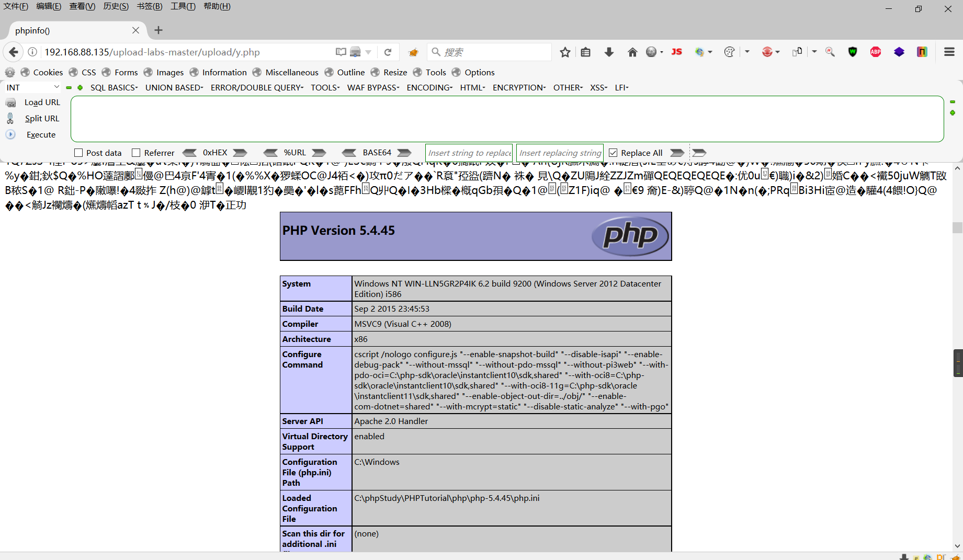Image resolution: width=963 pixels, height=560 pixels.
Task: Bookmark this page with star icon
Action: point(565,52)
